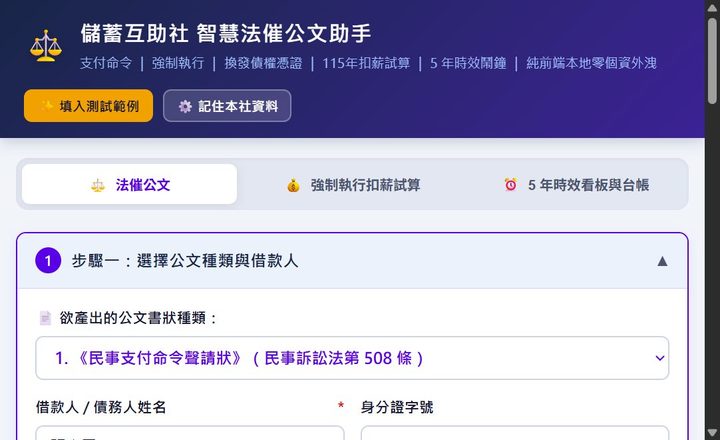Click the 身分證字號 label
Image resolution: width=720 pixels, height=440 pixels.
click(397, 407)
